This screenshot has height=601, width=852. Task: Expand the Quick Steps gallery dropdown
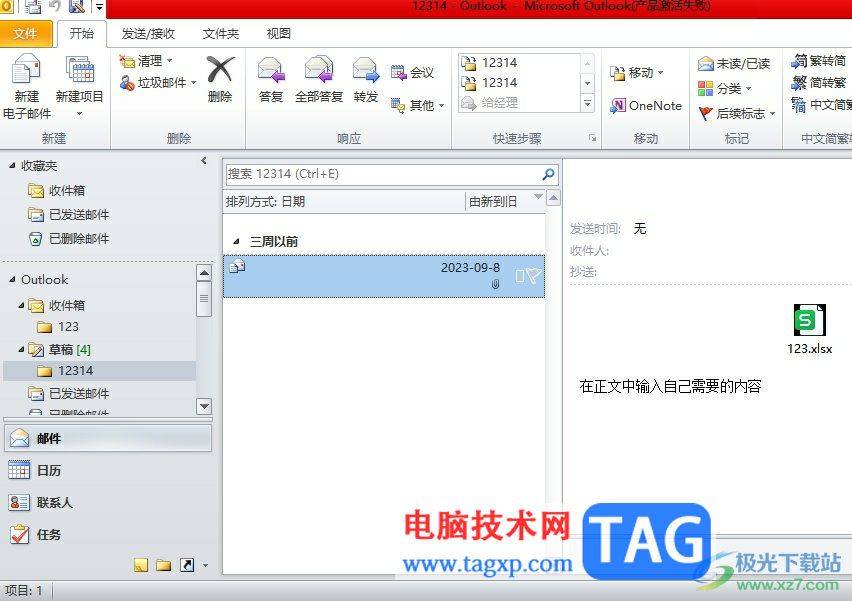click(x=587, y=103)
